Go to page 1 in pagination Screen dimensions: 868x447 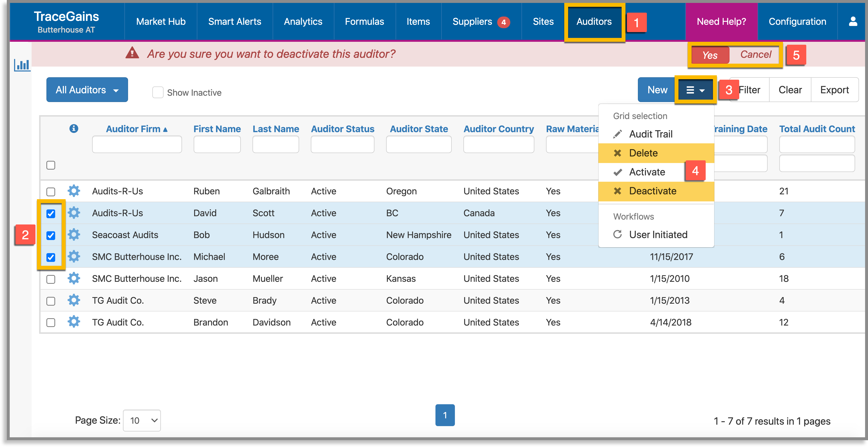445,415
